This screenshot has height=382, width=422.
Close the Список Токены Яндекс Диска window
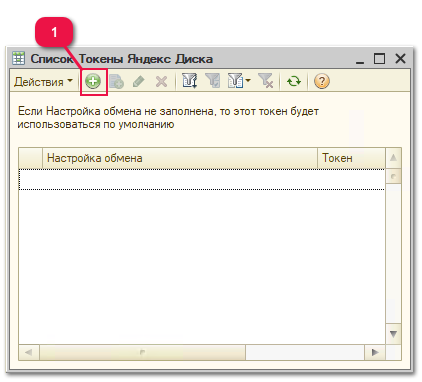[400, 59]
